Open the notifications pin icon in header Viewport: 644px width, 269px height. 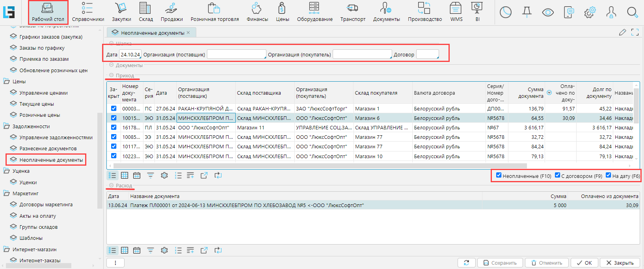click(527, 12)
